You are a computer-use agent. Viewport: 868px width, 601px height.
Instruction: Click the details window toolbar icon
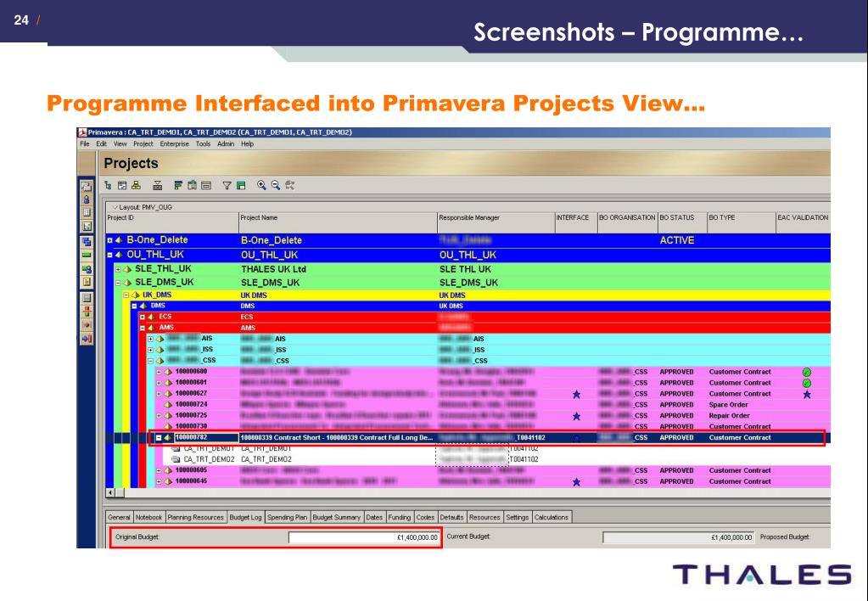(x=122, y=186)
